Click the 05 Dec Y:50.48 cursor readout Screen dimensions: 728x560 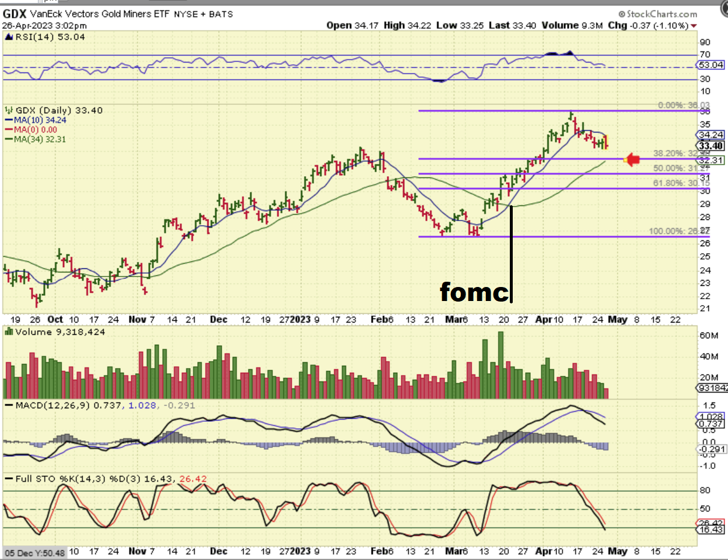[35, 552]
